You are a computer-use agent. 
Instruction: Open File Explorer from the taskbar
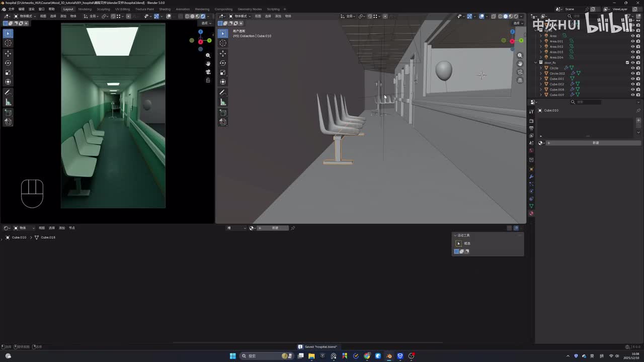(311, 356)
